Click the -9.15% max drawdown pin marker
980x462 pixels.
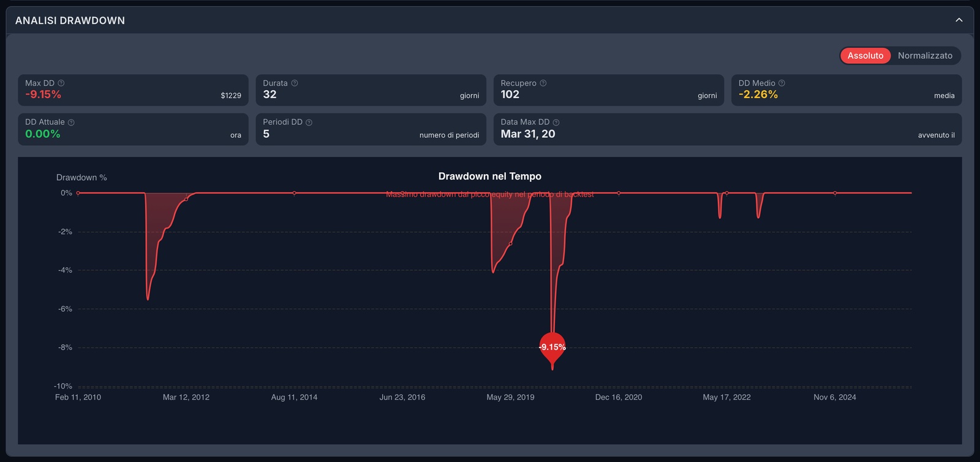coord(552,349)
